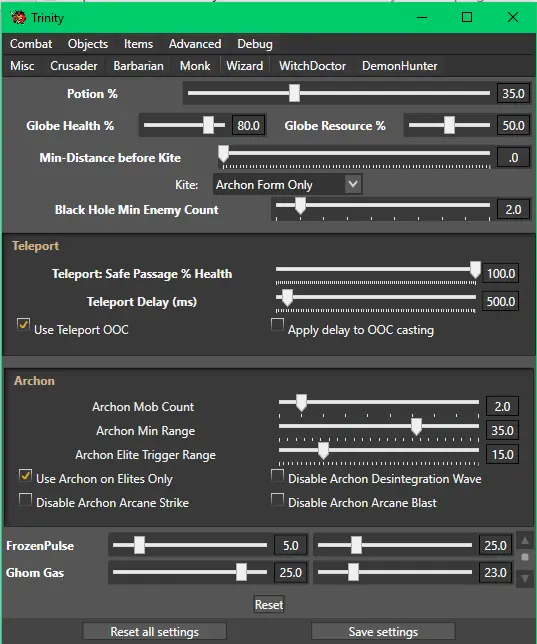The height and width of the screenshot is (644, 537).
Task: Minimize the Trinity window
Action: [x=422, y=17]
